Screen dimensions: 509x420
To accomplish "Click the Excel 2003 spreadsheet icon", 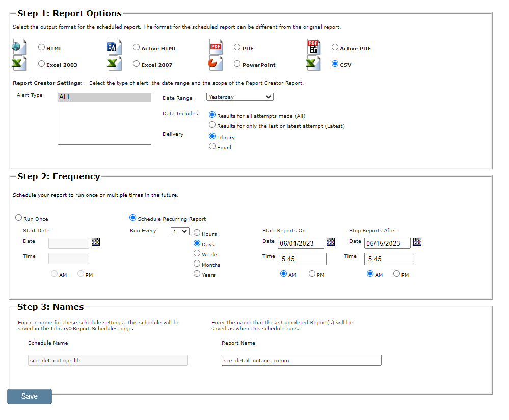I will coord(19,64).
